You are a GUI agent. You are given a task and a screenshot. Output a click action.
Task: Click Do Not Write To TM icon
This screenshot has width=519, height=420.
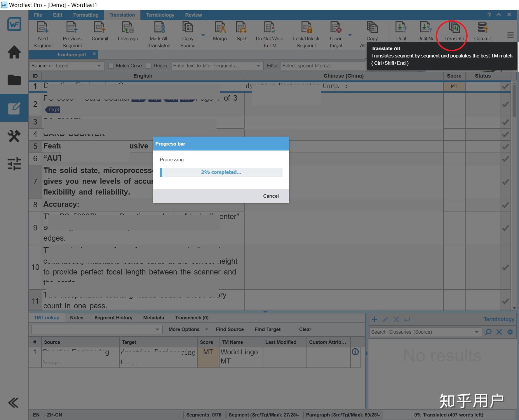pos(269,27)
